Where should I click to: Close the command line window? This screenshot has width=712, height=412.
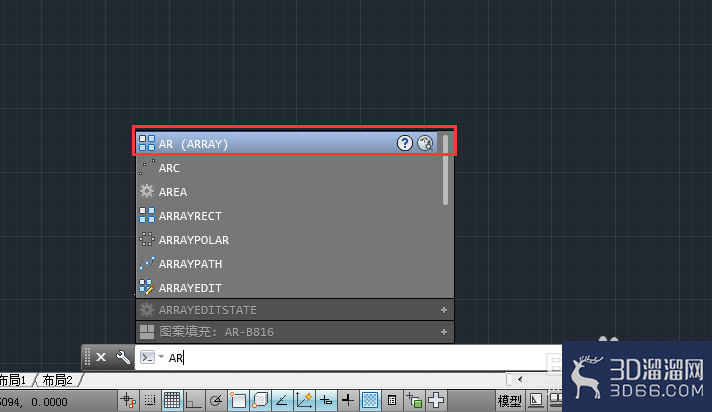[x=101, y=357]
